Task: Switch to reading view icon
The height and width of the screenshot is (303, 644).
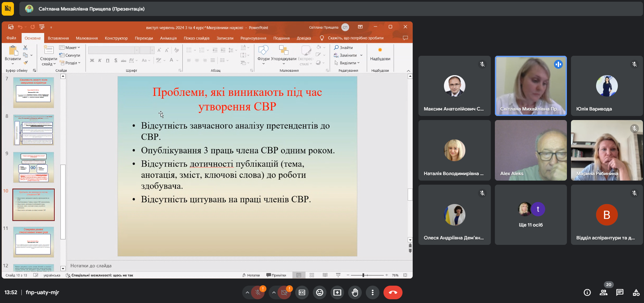Action: (325, 275)
